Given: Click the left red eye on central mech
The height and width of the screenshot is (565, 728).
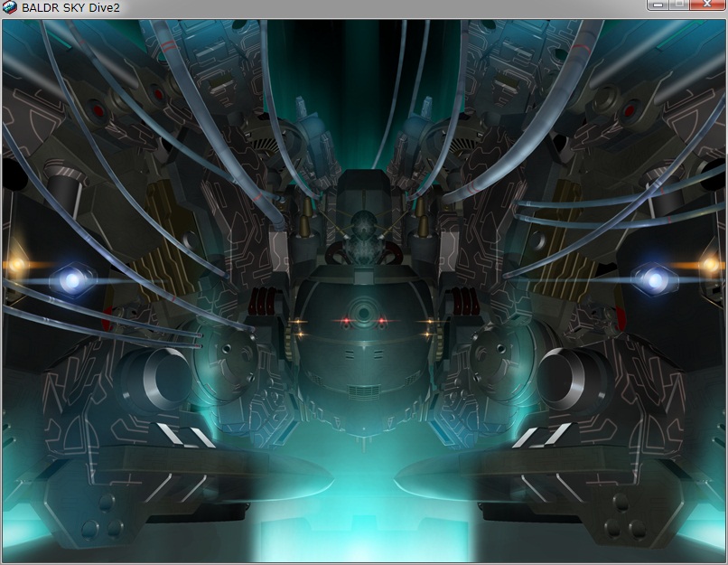Looking at the screenshot, I should 345,322.
